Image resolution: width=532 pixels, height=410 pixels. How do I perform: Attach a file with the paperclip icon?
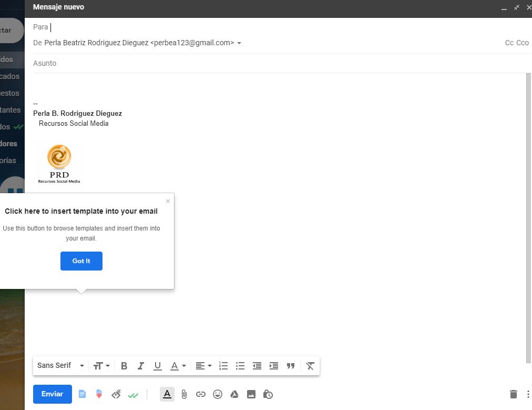(184, 394)
